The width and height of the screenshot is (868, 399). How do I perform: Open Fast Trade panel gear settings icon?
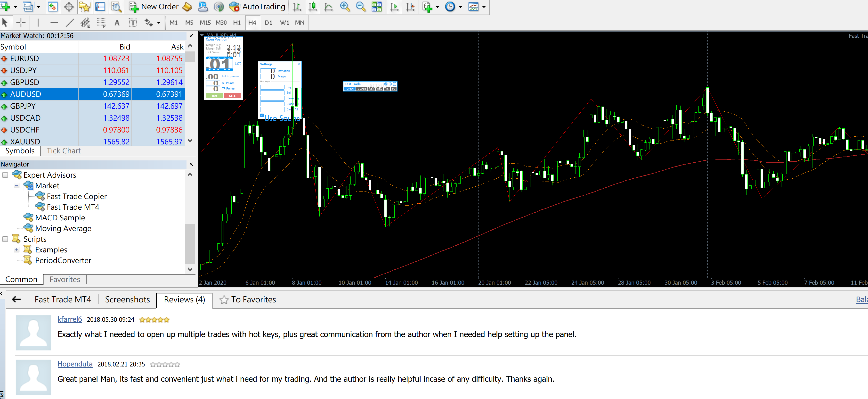pyautogui.click(x=394, y=84)
